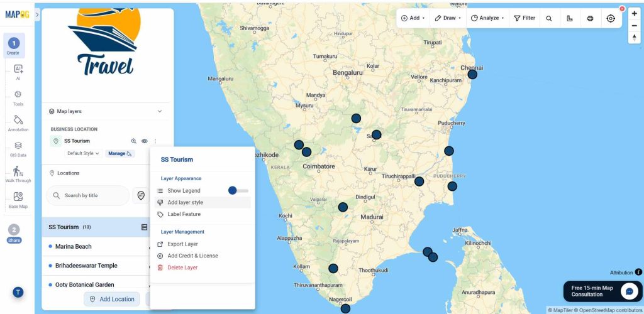Click the SS Tourism layer pin icon
The image size is (644, 314).
pos(55,141)
